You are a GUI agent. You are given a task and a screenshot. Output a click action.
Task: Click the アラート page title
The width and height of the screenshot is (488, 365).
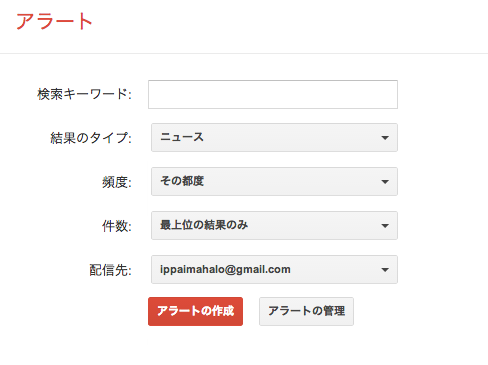click(54, 21)
